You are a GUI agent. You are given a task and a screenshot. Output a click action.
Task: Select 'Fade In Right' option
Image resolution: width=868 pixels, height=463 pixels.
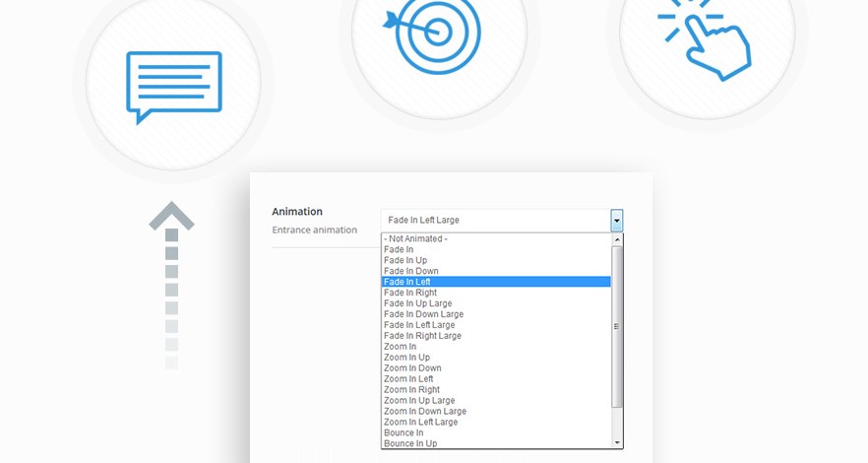tap(496, 293)
